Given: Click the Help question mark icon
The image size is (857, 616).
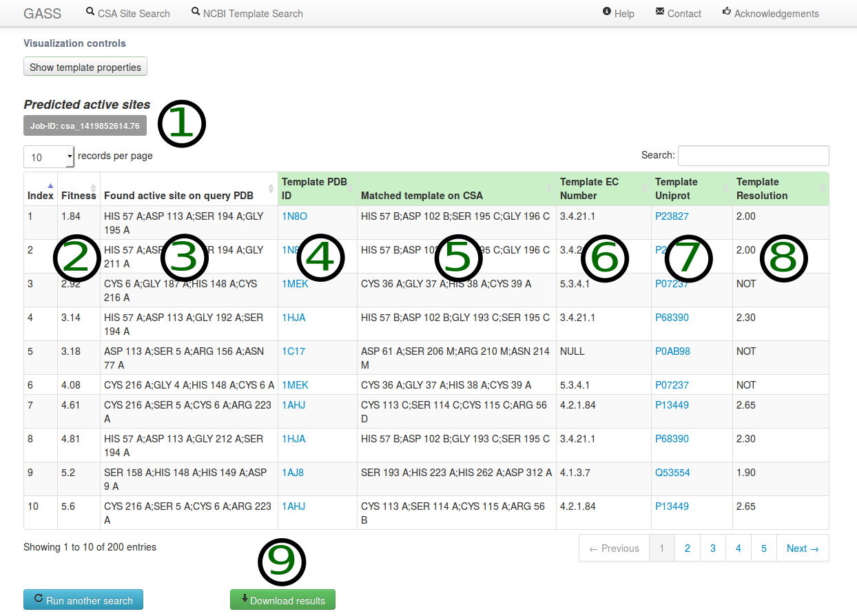Looking at the screenshot, I should [x=607, y=12].
